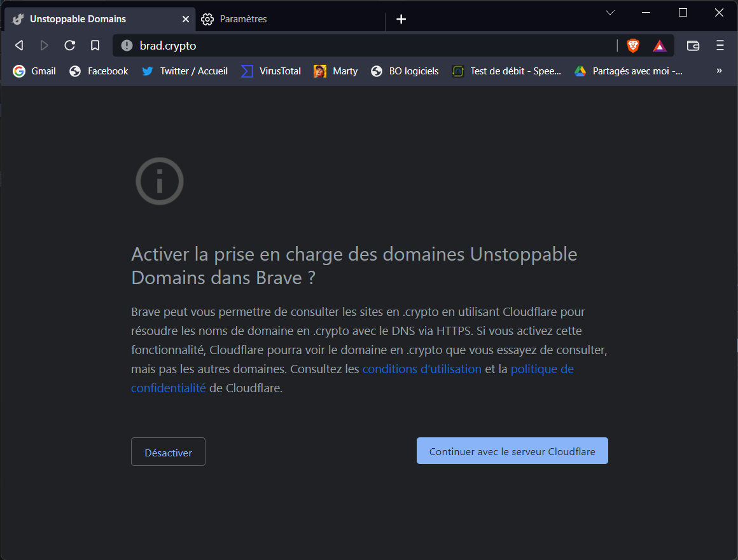Click the large info circle icon
This screenshot has height=560, width=738.
pos(160,181)
